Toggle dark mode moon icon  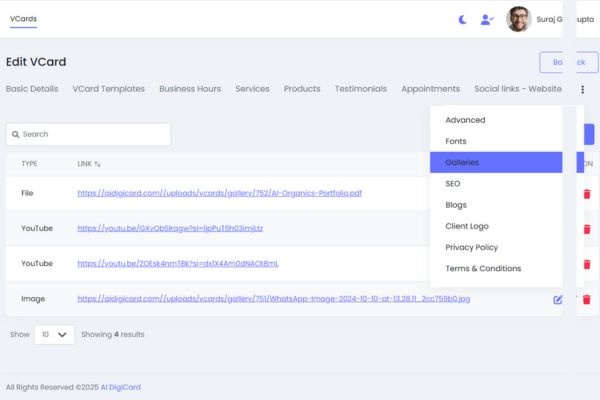click(x=463, y=19)
